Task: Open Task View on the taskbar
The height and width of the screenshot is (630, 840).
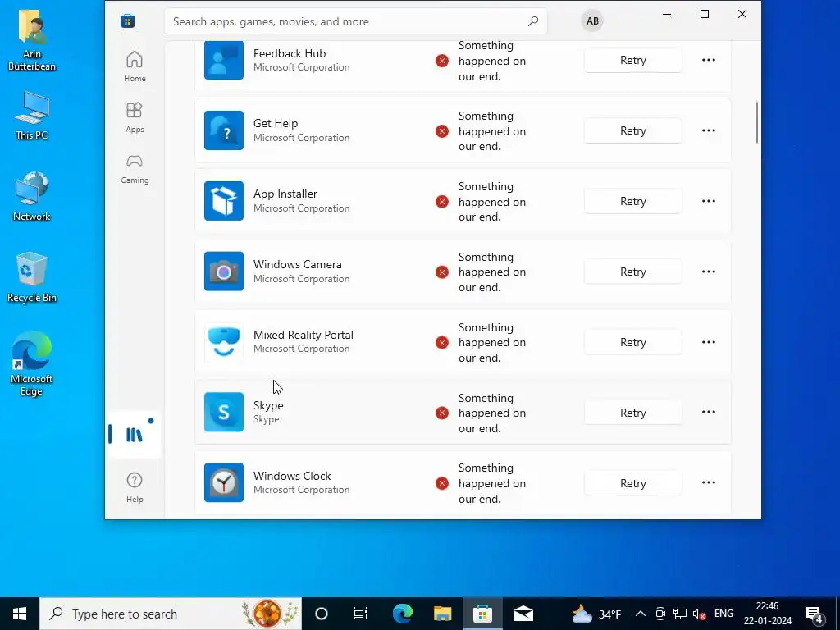Action: click(361, 614)
